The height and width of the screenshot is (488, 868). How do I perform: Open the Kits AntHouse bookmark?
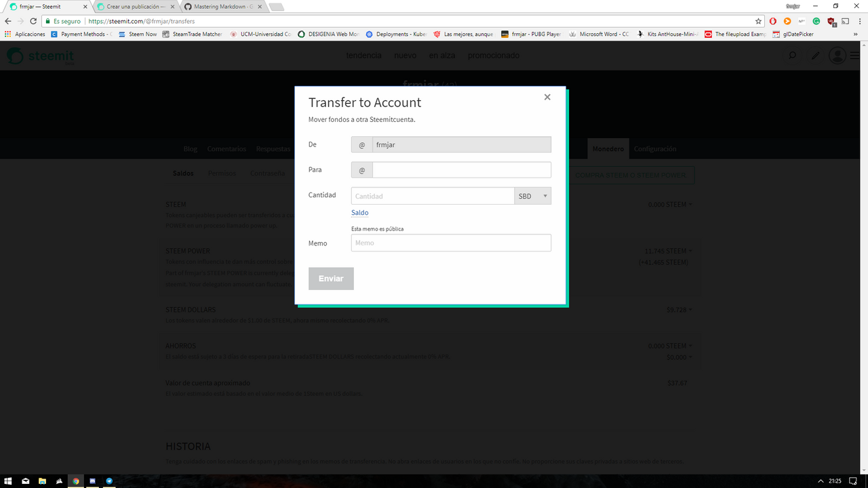click(667, 34)
